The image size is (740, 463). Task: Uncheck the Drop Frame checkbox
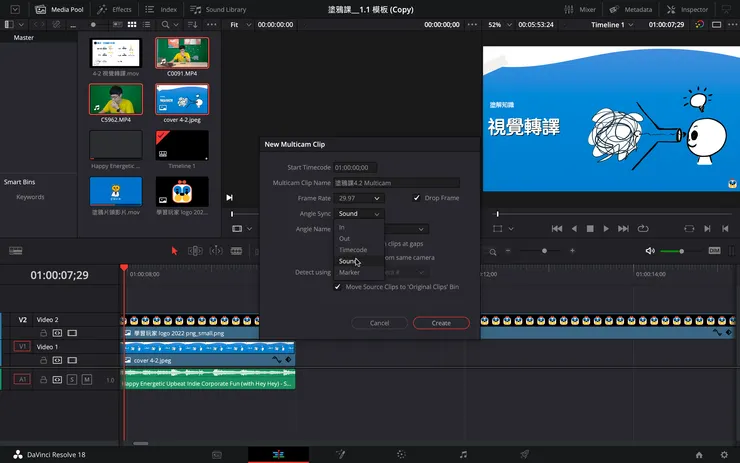[x=417, y=198]
